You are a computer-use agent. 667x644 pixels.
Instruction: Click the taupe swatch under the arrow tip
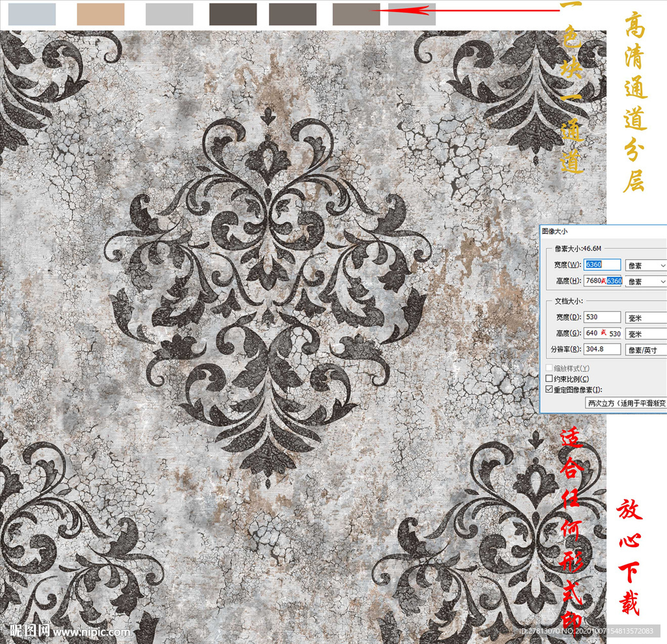356,14
